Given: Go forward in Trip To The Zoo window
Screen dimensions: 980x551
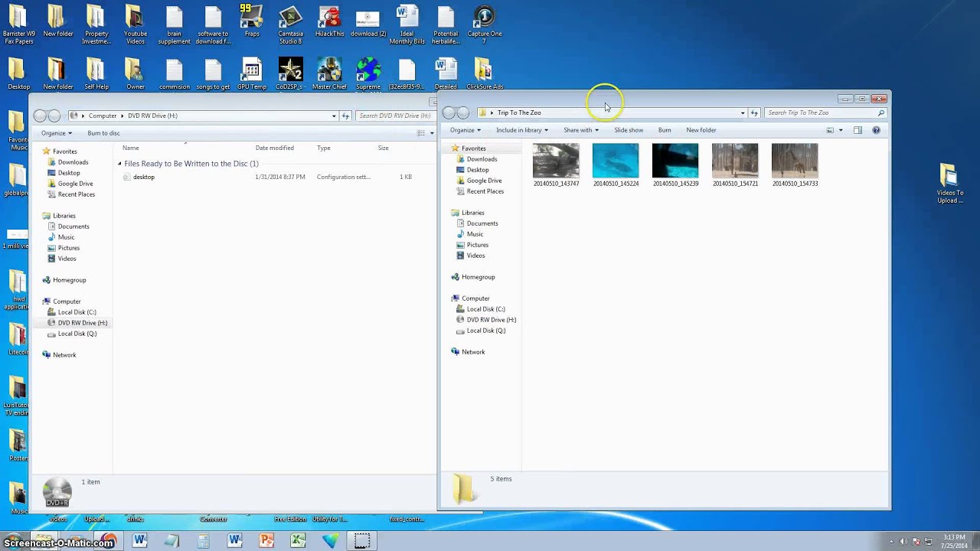Looking at the screenshot, I should click(x=463, y=112).
